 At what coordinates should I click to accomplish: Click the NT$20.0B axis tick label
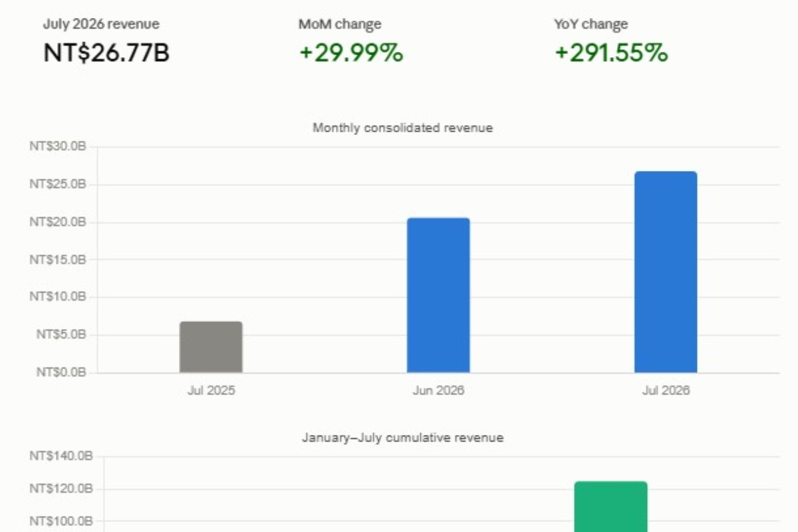coord(58,222)
